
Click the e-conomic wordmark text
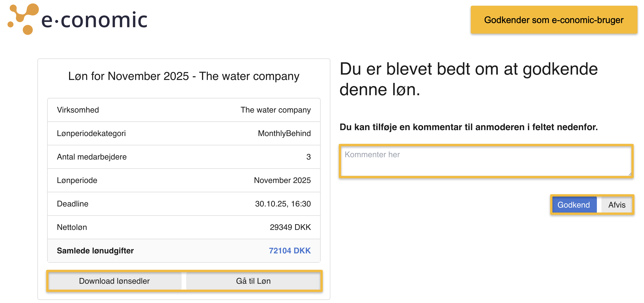click(x=94, y=20)
